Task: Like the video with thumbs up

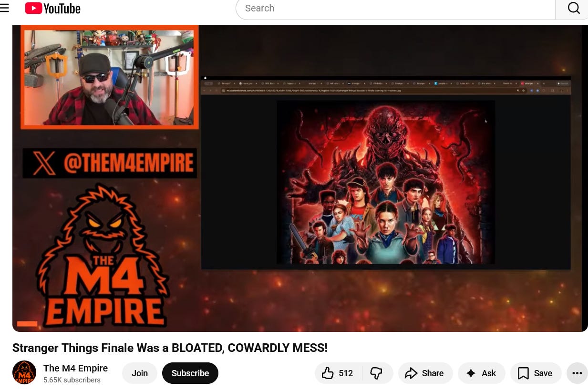Action: [338, 373]
